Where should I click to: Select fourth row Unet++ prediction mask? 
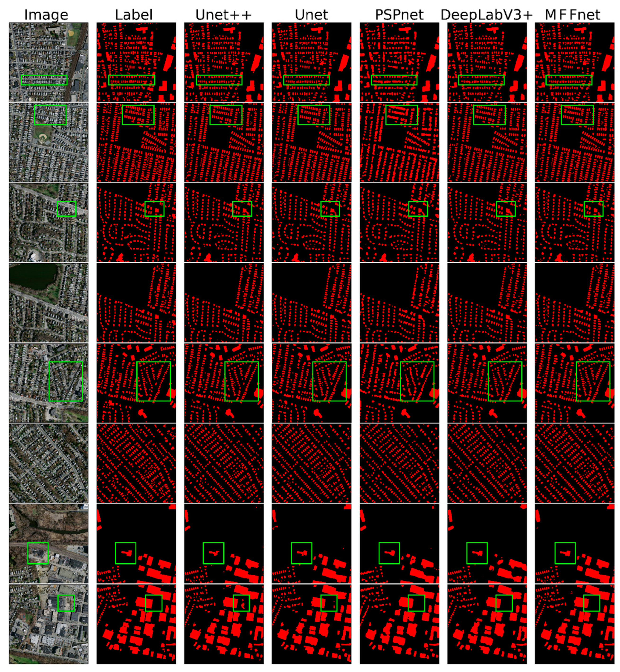224,303
